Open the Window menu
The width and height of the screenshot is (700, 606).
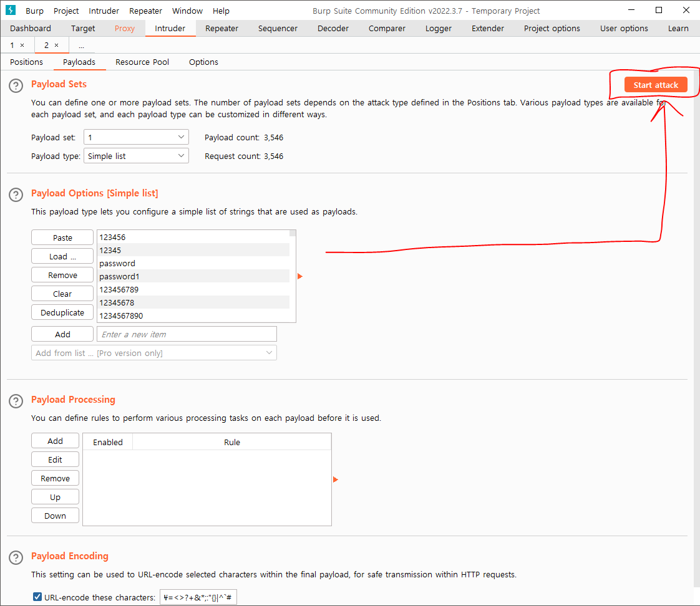coord(187,11)
